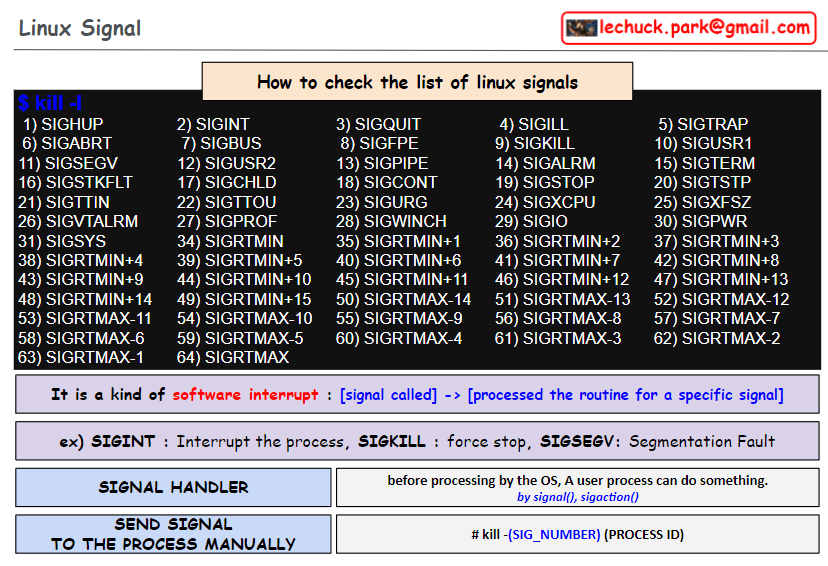Select the SIGNAL HANDLER box
Viewport: 828px width, 566px height.
[x=173, y=487]
